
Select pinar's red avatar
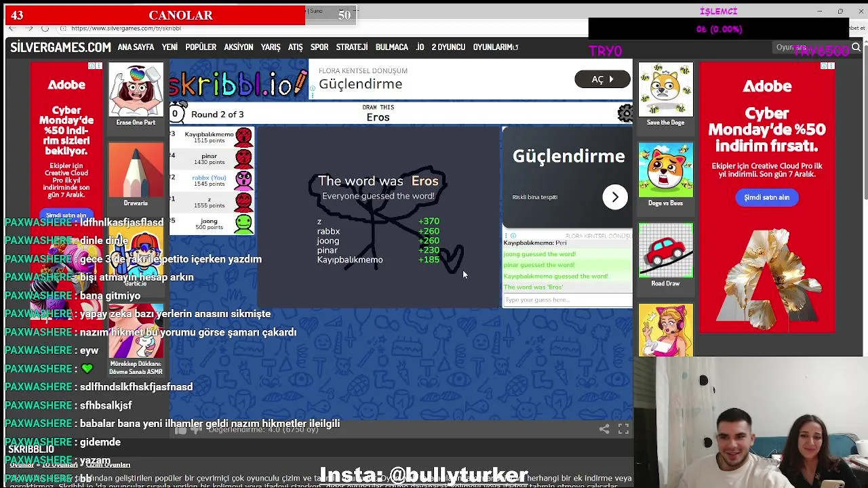(243, 159)
